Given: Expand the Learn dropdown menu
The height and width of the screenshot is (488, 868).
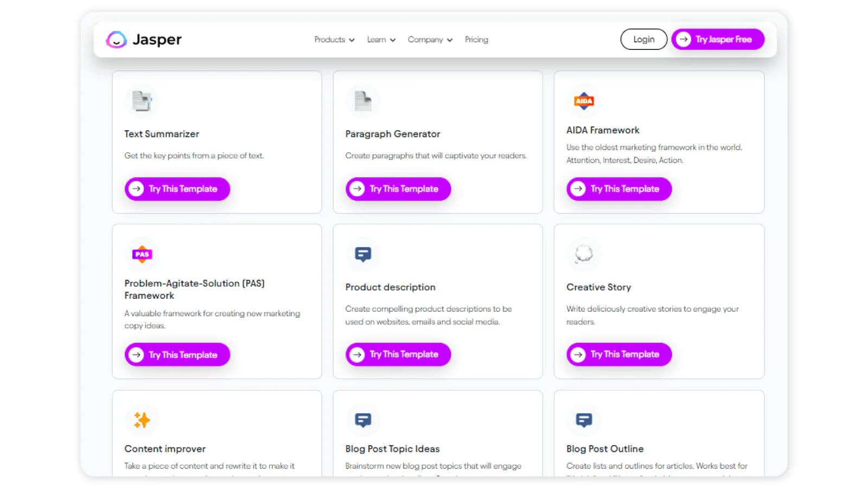Looking at the screenshot, I should coord(381,40).
